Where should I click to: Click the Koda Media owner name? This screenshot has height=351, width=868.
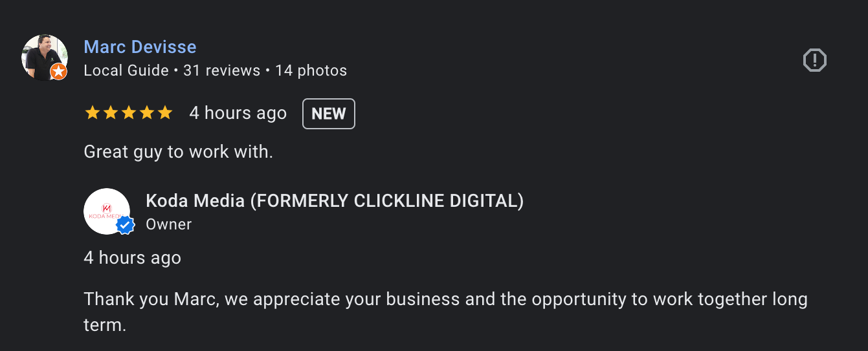pyautogui.click(x=335, y=201)
